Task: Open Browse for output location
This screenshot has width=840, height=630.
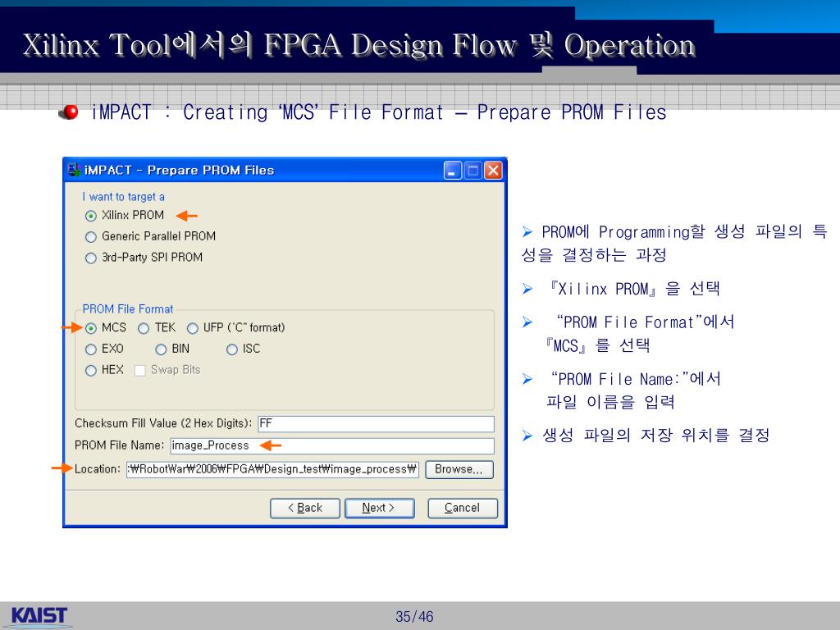Action: tap(459, 469)
